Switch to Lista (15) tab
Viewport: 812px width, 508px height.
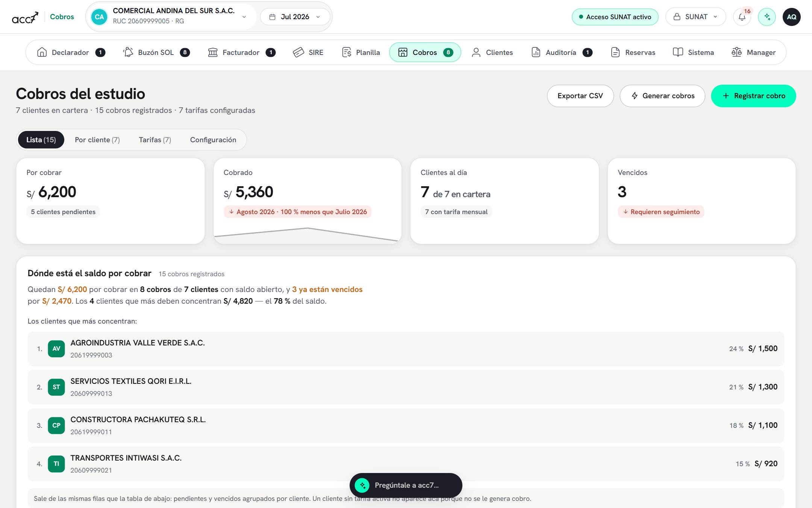pos(41,140)
